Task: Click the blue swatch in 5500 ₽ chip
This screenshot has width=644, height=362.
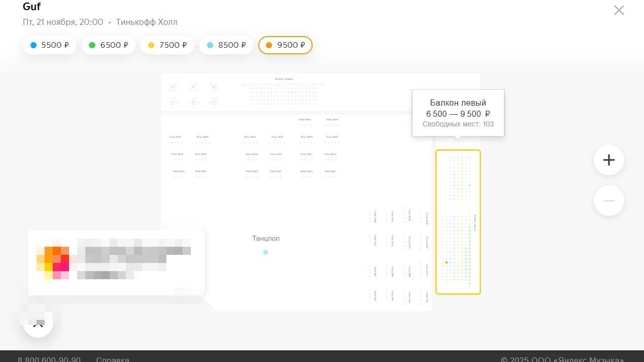Action: click(x=33, y=45)
